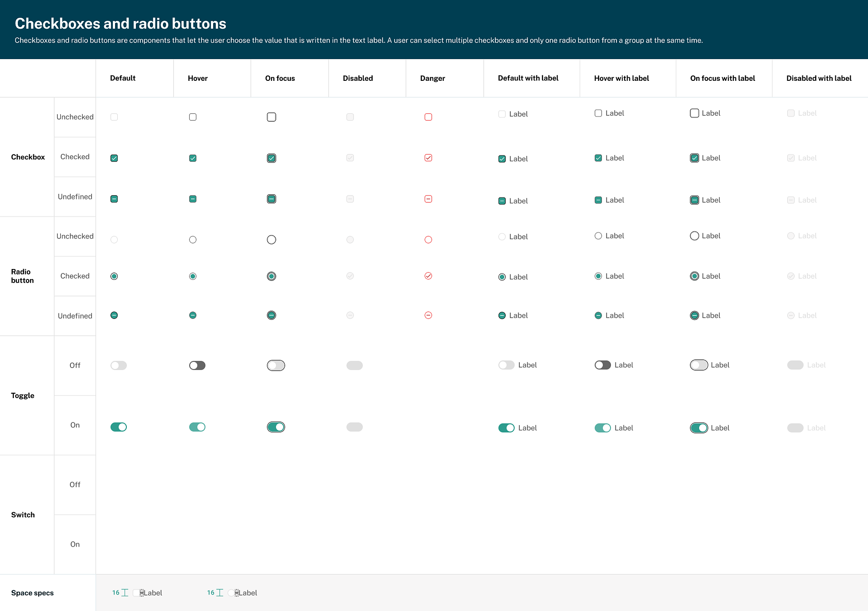Click the on-focus checked checkbox

point(271,158)
